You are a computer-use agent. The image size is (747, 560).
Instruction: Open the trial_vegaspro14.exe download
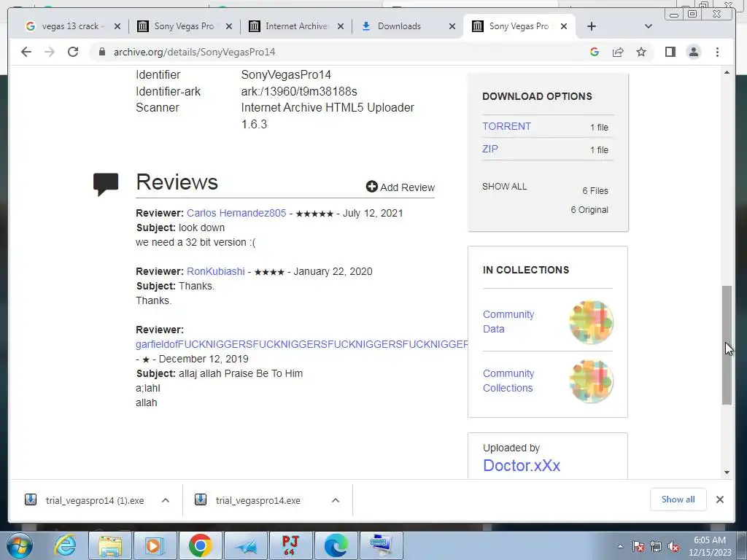coord(258,500)
